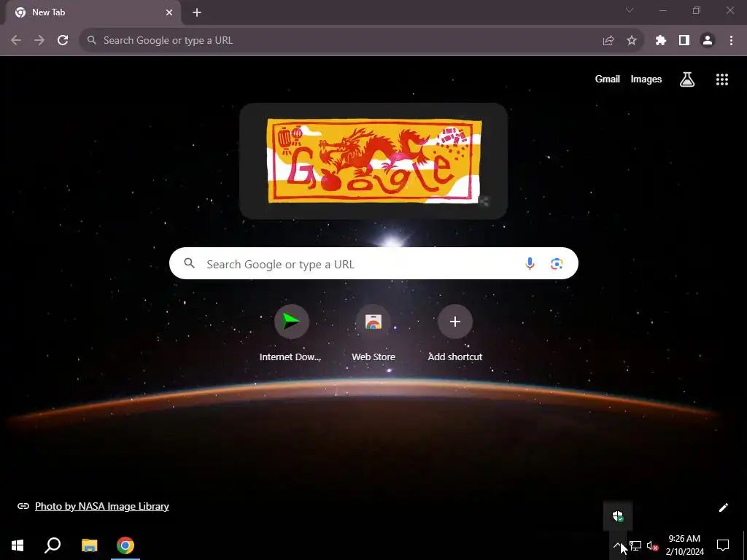Go back using the browser back arrow

click(x=16, y=41)
